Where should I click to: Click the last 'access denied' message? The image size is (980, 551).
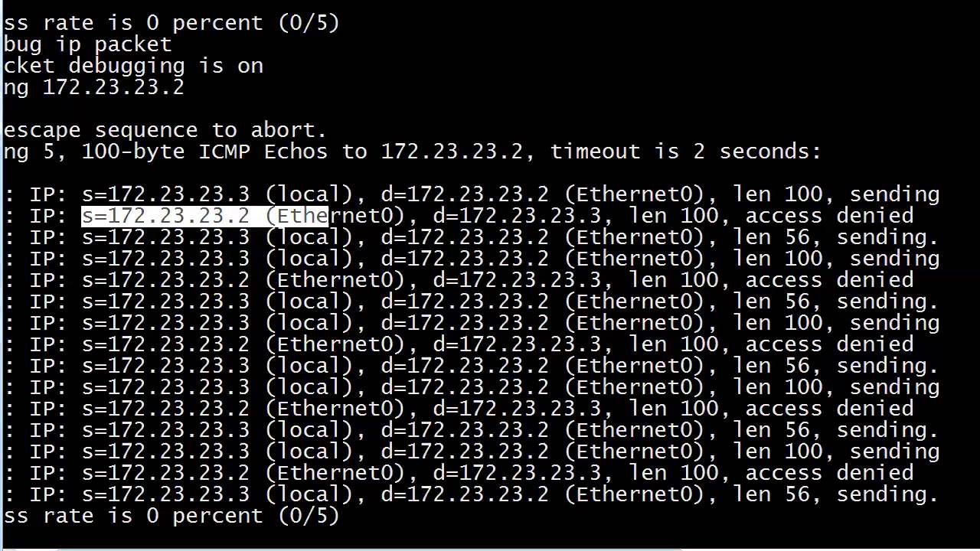[829, 474]
